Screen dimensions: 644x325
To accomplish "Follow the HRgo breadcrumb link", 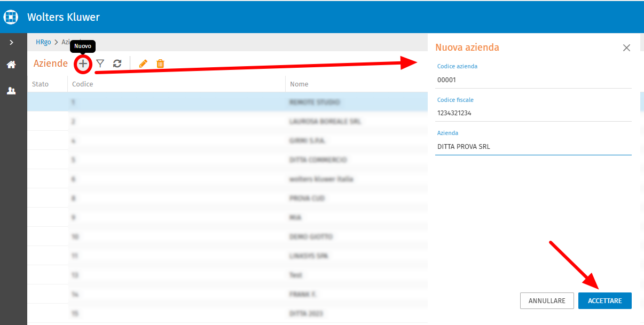I will tap(43, 42).
